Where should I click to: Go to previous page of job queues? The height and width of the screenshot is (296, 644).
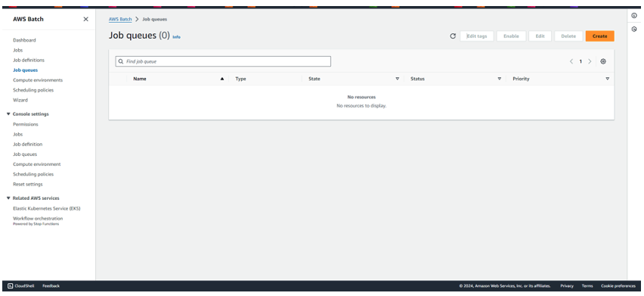pos(571,61)
